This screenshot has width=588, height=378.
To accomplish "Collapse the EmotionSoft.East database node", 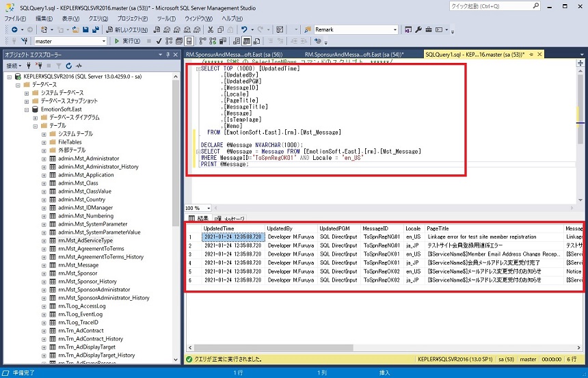I will click(x=27, y=109).
